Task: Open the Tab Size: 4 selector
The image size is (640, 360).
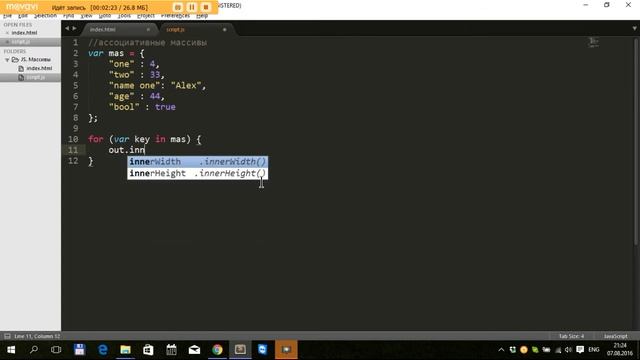Action: [571, 336]
